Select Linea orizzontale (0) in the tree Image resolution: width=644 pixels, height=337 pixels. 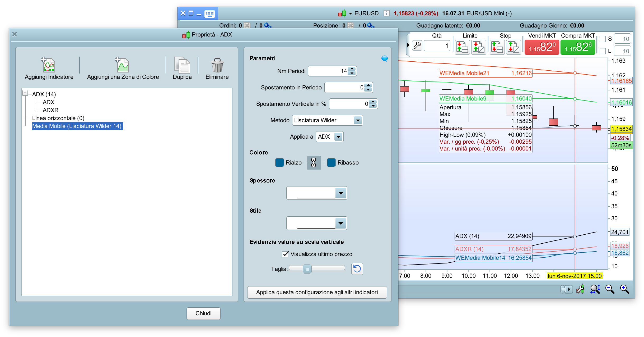click(x=58, y=118)
